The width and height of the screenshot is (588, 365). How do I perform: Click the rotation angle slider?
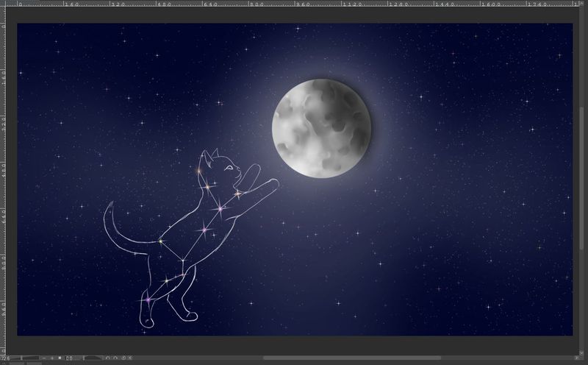(x=93, y=358)
